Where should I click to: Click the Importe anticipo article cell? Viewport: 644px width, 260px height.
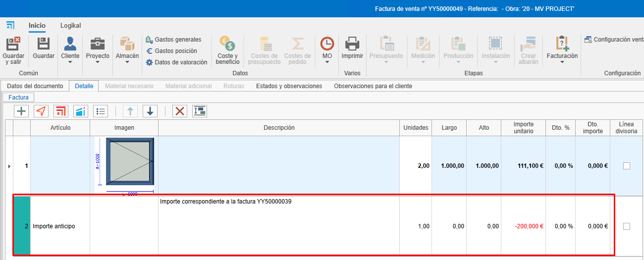pos(60,226)
